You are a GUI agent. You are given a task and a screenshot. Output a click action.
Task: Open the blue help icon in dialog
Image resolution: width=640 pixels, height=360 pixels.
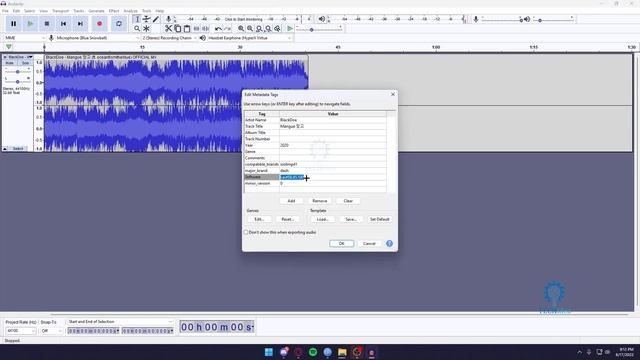click(x=389, y=243)
